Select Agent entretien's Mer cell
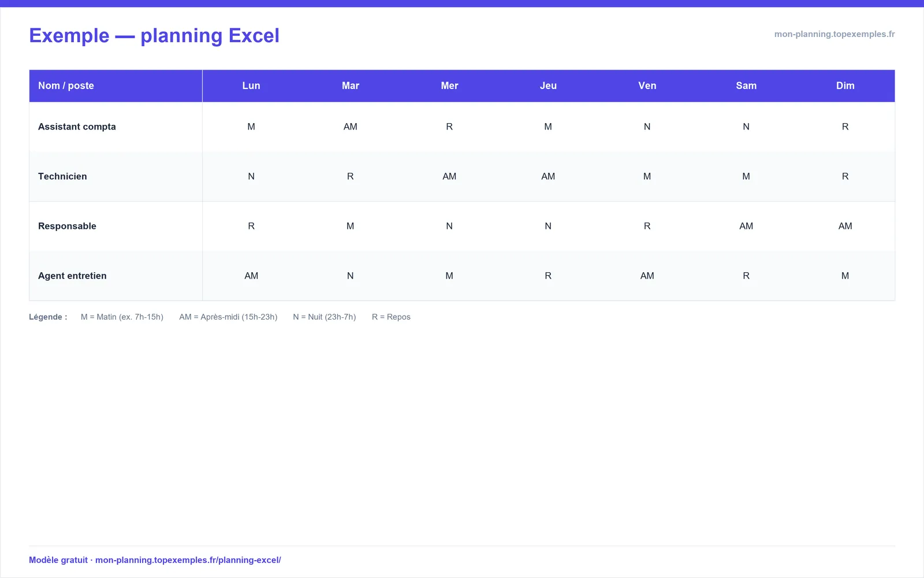Image resolution: width=924 pixels, height=578 pixels. coord(449,276)
